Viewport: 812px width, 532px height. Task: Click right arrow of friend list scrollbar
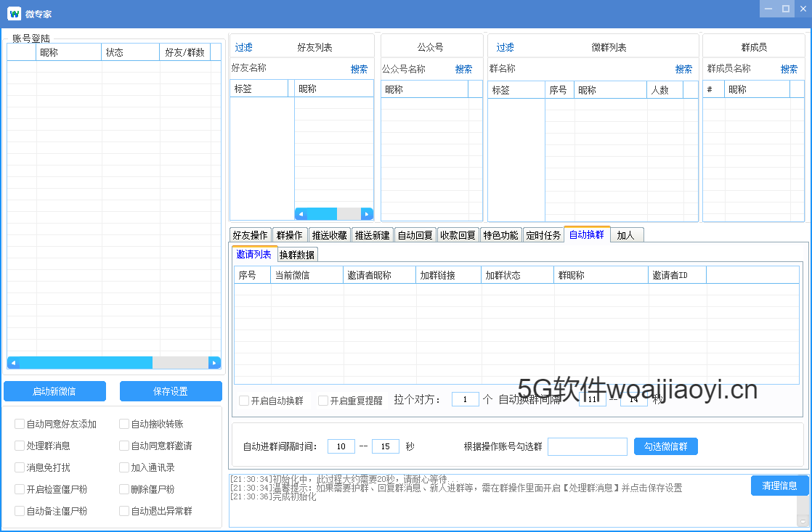367,213
